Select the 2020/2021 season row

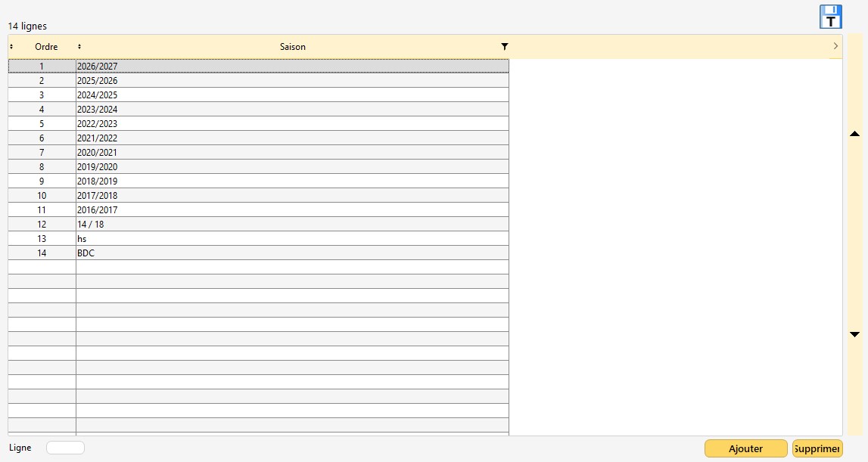pyautogui.click(x=291, y=153)
